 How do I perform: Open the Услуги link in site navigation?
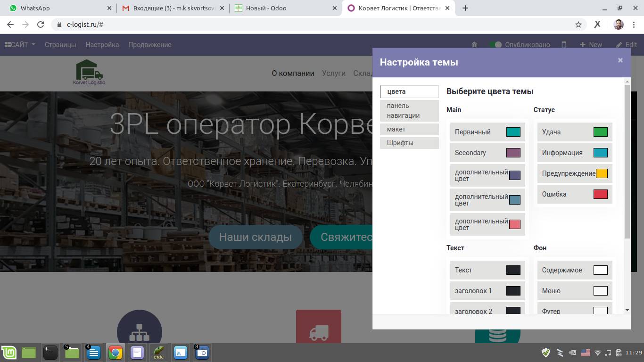333,73
